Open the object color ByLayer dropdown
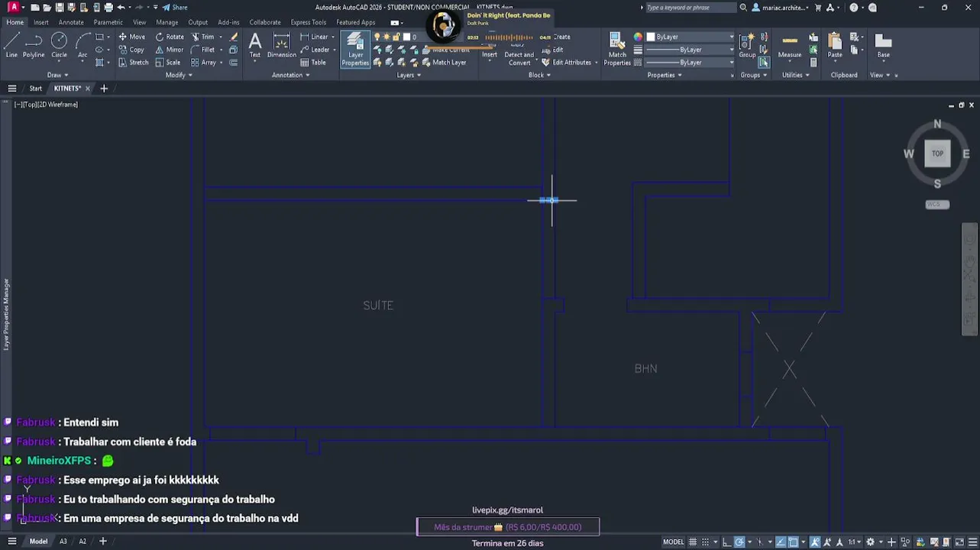Viewport: 980px width, 550px height. tap(691, 37)
